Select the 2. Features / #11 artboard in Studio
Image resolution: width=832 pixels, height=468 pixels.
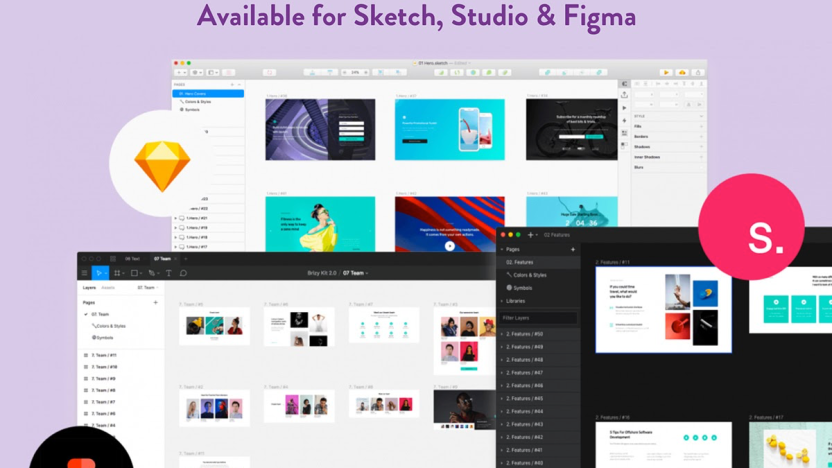(x=663, y=310)
